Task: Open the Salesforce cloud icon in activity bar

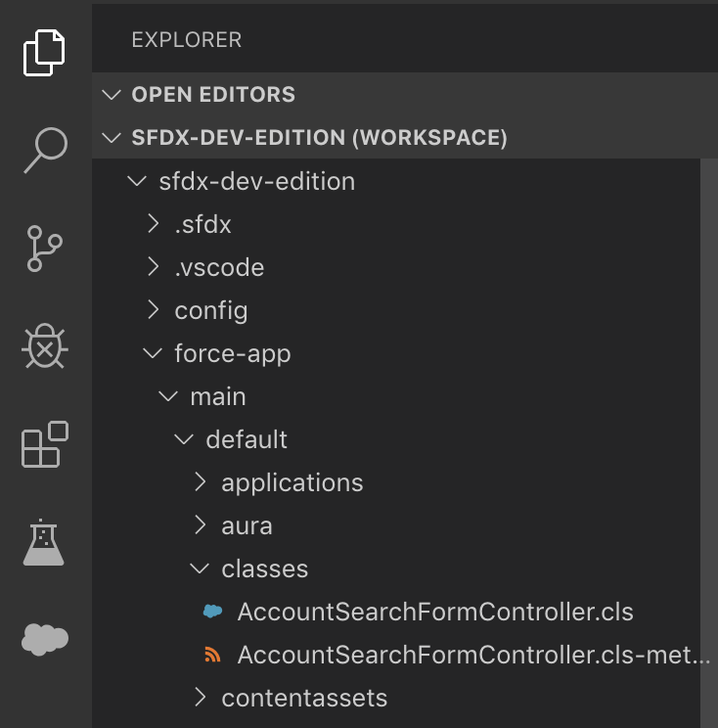Action: click(x=45, y=639)
